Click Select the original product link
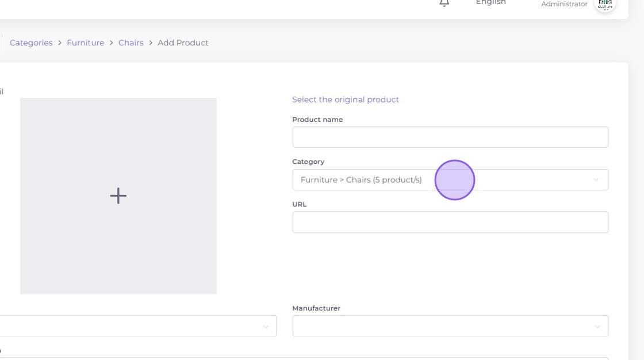 click(345, 99)
